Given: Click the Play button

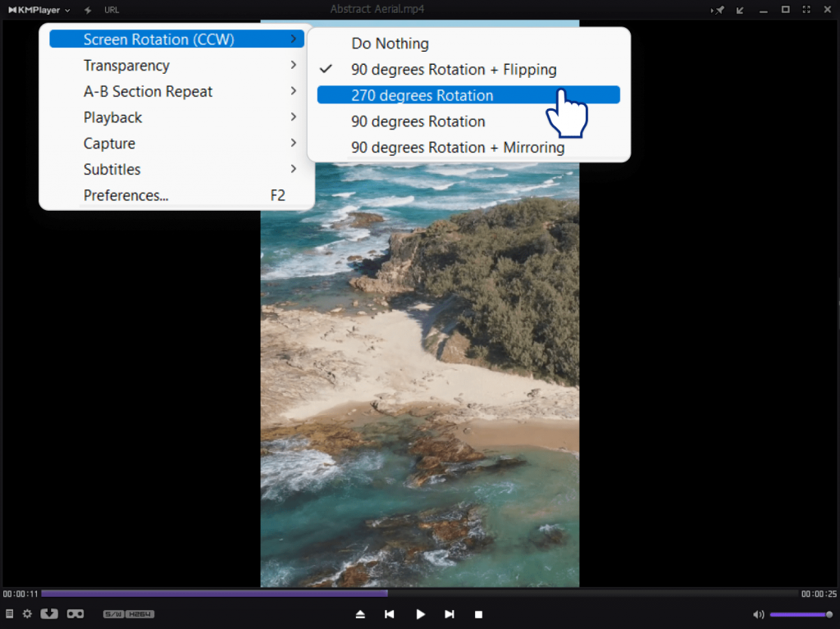Looking at the screenshot, I should point(420,614).
